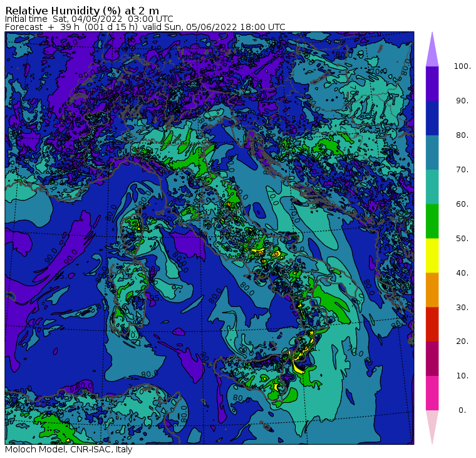Screen dimensions: 476x458
Task: Click the purple 90–100 legend color band
Action: click(x=432, y=83)
